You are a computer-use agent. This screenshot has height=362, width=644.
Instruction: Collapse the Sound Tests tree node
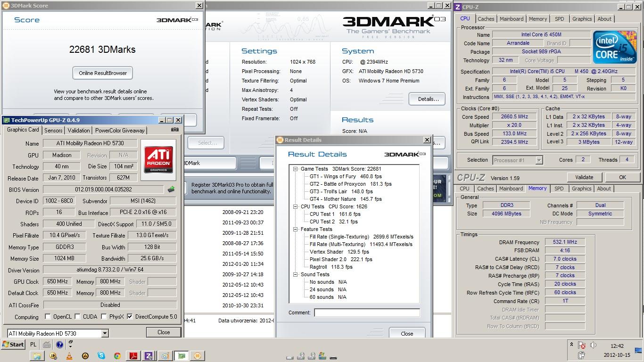296,274
